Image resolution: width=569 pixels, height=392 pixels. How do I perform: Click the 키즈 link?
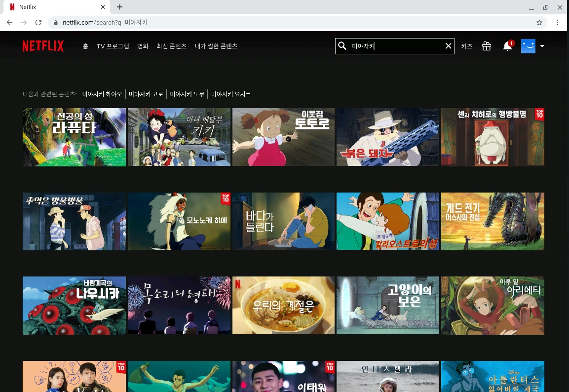click(x=467, y=46)
